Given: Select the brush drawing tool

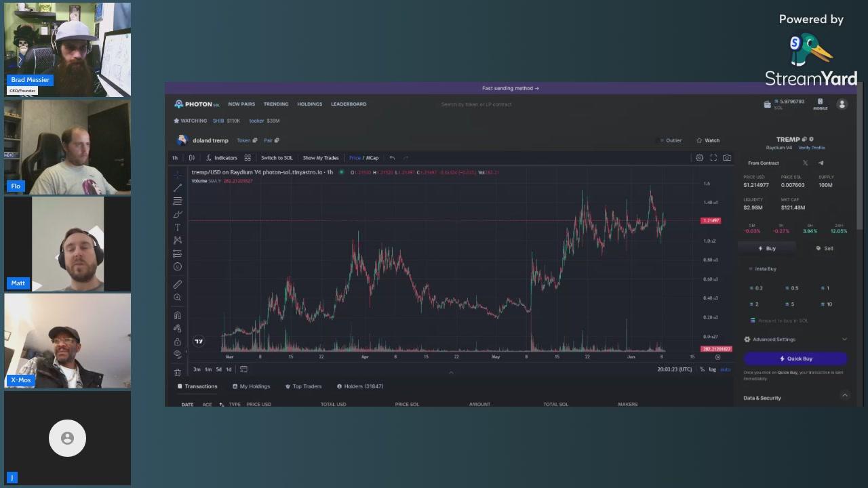Looking at the screenshot, I should [x=178, y=214].
